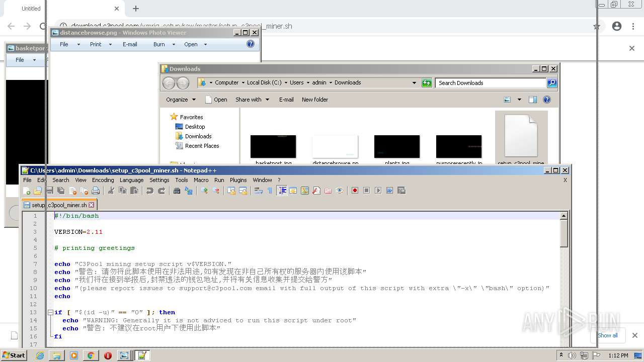Screen dimensions: 644x362
Task: Click the Cut scissors icon in Notepad++
Action: pos(111,191)
